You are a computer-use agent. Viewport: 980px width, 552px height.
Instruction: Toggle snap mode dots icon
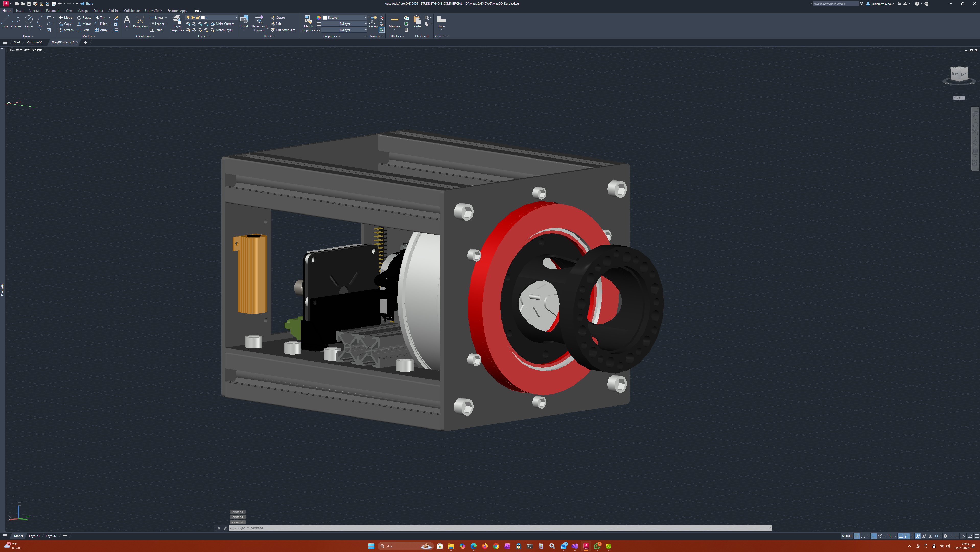(863, 536)
